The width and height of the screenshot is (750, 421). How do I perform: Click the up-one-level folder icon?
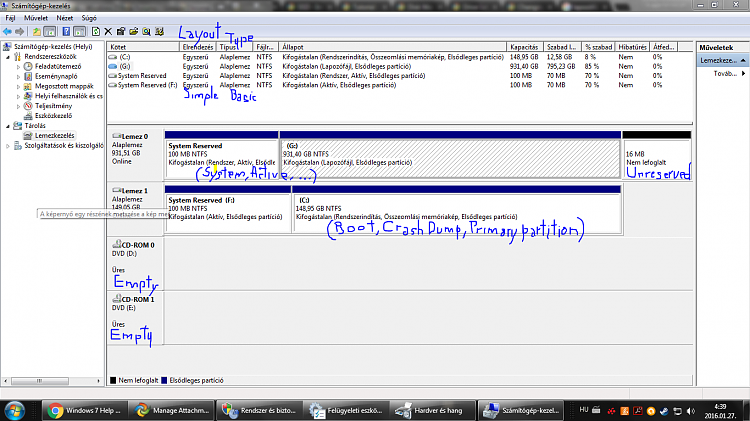[36, 32]
